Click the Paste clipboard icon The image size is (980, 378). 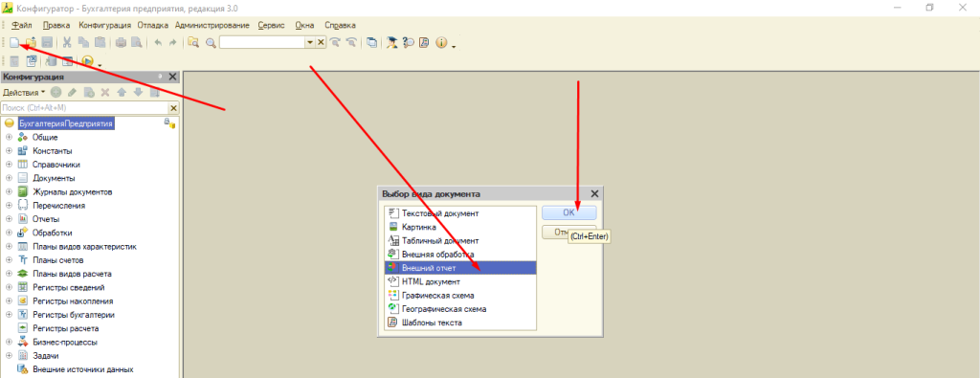(x=100, y=42)
